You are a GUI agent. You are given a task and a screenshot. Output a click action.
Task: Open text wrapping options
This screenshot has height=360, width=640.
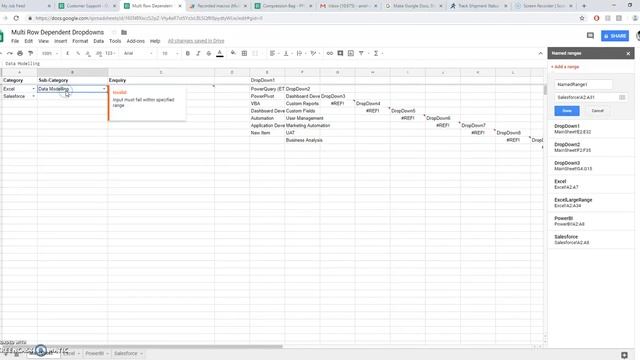point(300,53)
